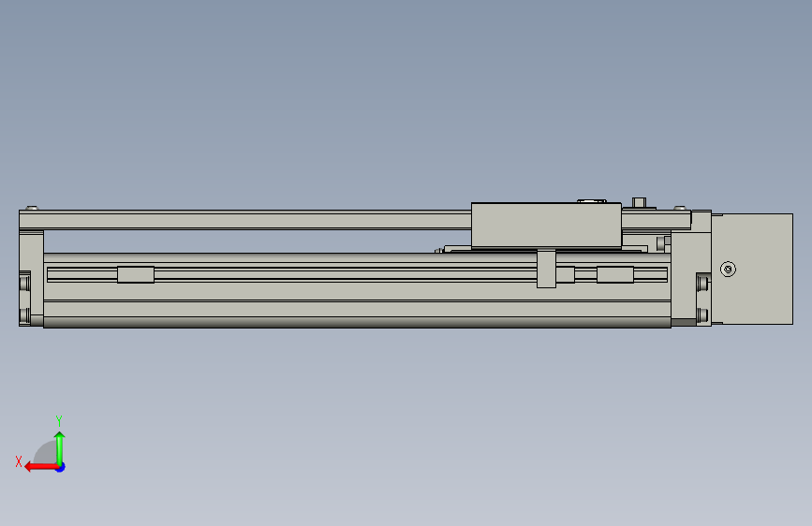Click the gray XY plane quadrant of the triad
Viewport: 812px width, 526px height.
pos(47,453)
